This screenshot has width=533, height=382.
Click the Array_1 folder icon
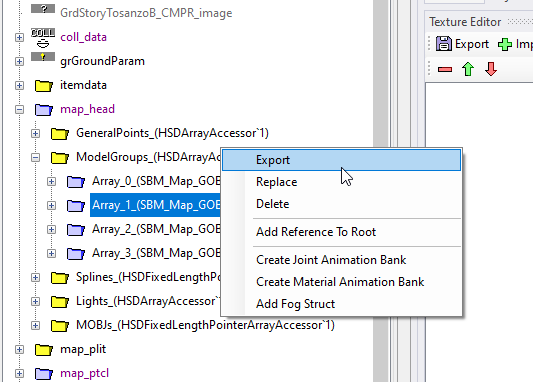pos(76,205)
